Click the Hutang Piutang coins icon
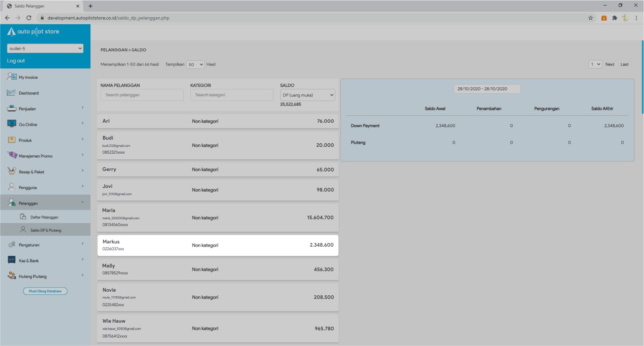This screenshot has width=644, height=346. point(12,276)
